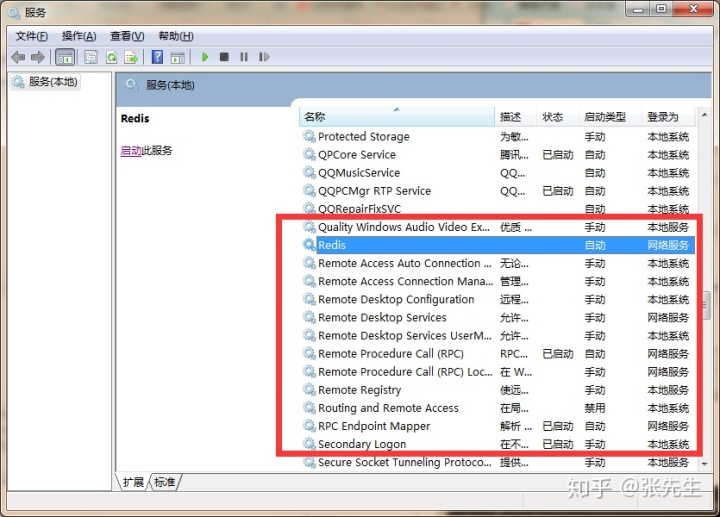Viewport: 720px width, 517px height.
Task: Select the Redis service row
Action: tap(498, 245)
